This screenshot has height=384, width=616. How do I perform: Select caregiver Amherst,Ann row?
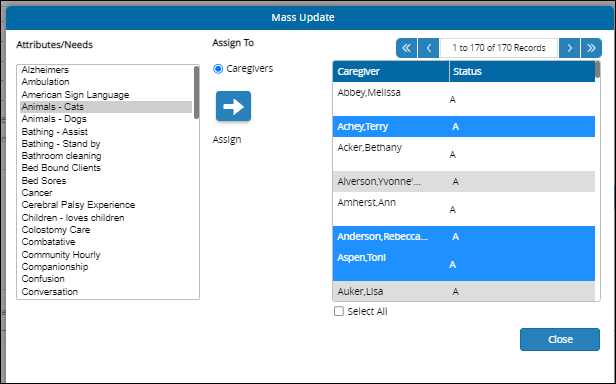click(464, 209)
